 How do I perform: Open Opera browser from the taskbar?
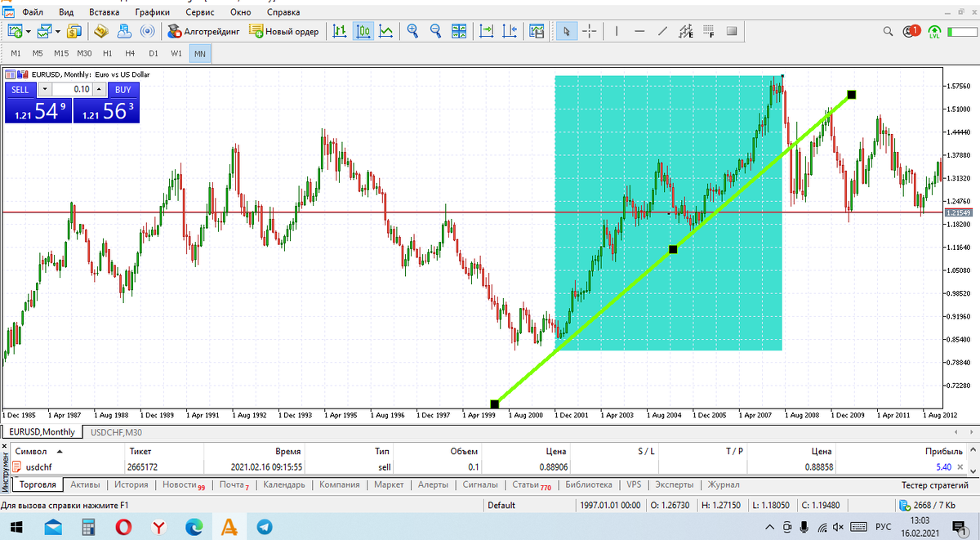[125, 527]
